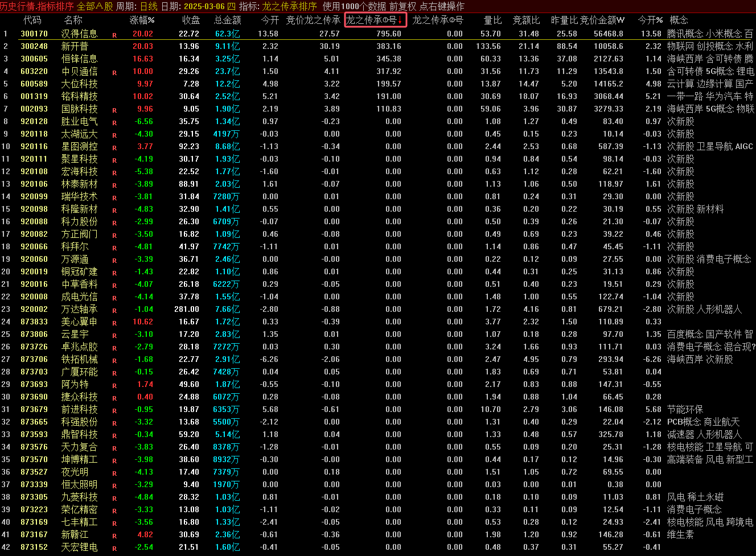Click the R marker beside 万达轴承
This screenshot has height=556, width=756.
pyautogui.click(x=114, y=311)
